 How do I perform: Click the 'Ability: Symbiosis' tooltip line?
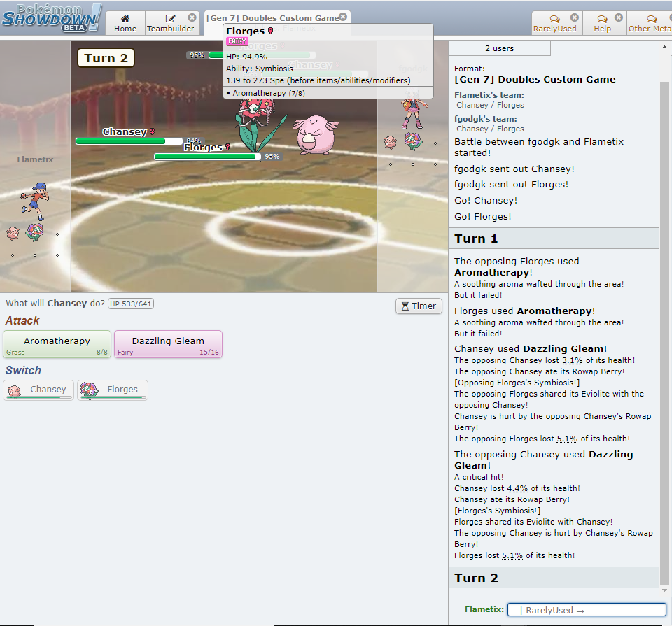pos(260,69)
